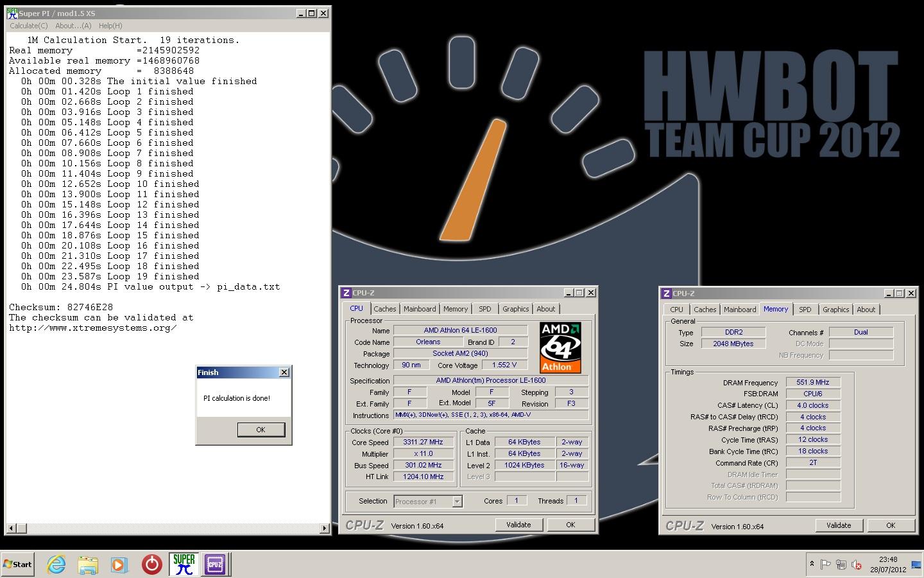
Task: Select the CPU tab in left CPU-Z window
Action: [x=356, y=308]
